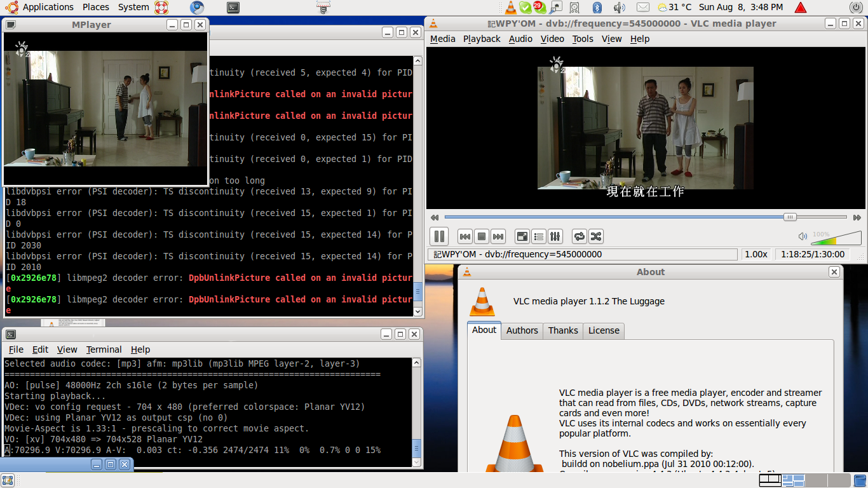Screen dimensions: 868x488
Task: Switch to the Authors tab in About
Action: pyautogui.click(x=522, y=330)
